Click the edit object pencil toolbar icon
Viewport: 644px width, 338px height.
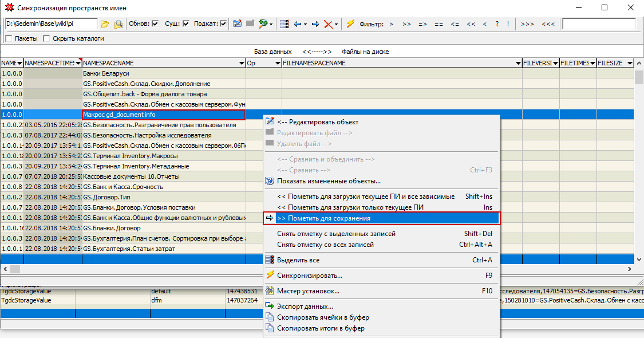pos(238,24)
